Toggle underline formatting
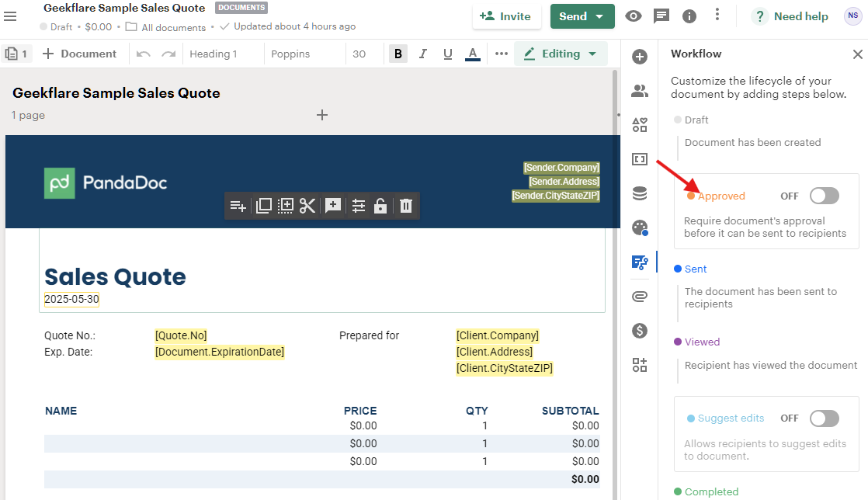Screen dimensions: 868x500 (448, 54)
